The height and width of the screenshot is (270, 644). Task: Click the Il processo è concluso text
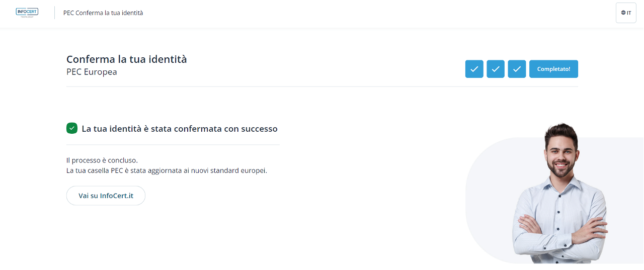pos(102,160)
